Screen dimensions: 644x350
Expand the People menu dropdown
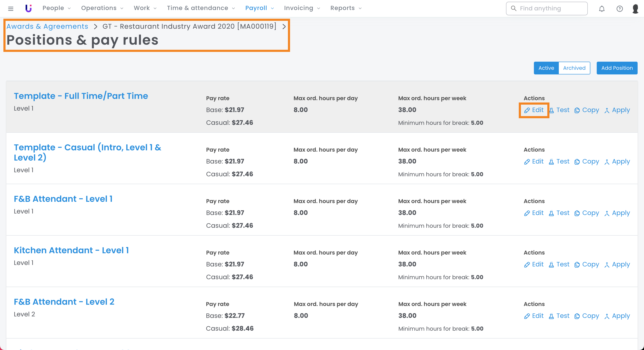pos(56,8)
